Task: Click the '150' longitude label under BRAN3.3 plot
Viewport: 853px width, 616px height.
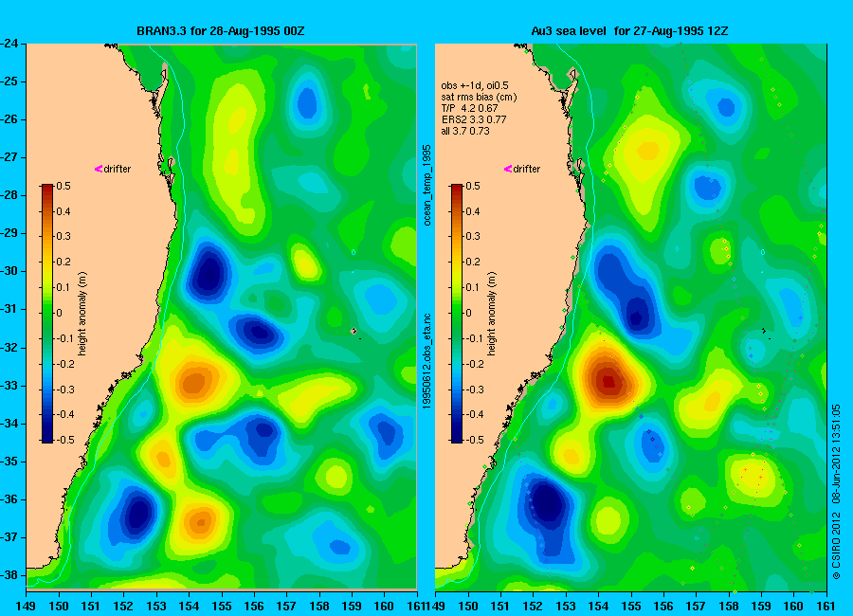Action: pos(59,606)
